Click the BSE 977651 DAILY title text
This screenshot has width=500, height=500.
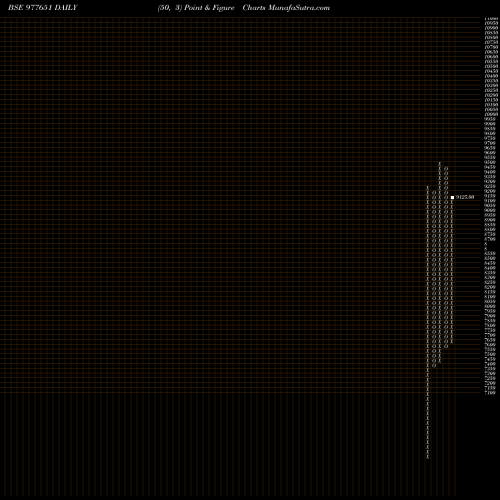point(43,8)
